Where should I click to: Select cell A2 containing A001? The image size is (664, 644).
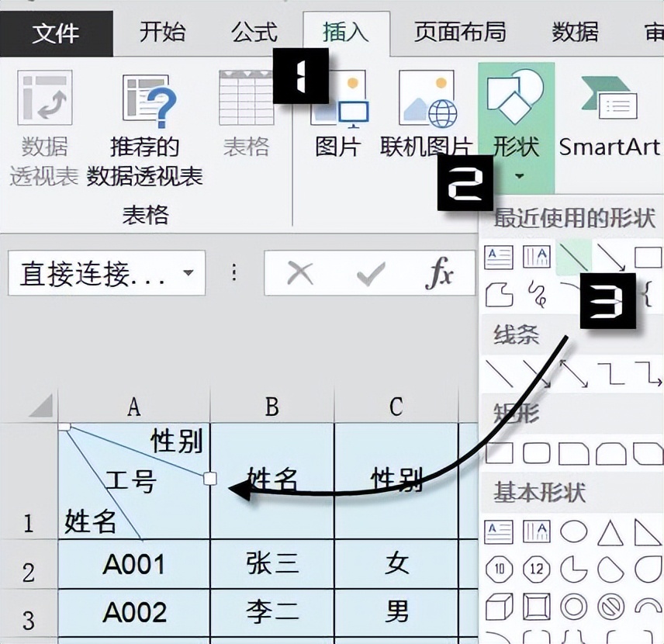(134, 565)
